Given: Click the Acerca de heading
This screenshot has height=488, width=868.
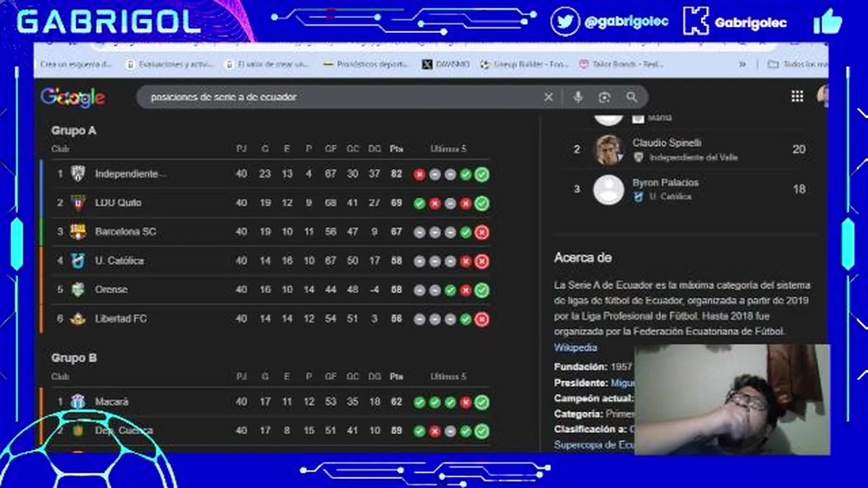Looking at the screenshot, I should 583,258.
